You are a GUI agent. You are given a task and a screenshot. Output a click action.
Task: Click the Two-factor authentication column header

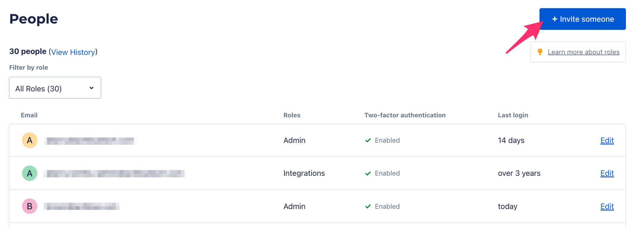point(405,115)
